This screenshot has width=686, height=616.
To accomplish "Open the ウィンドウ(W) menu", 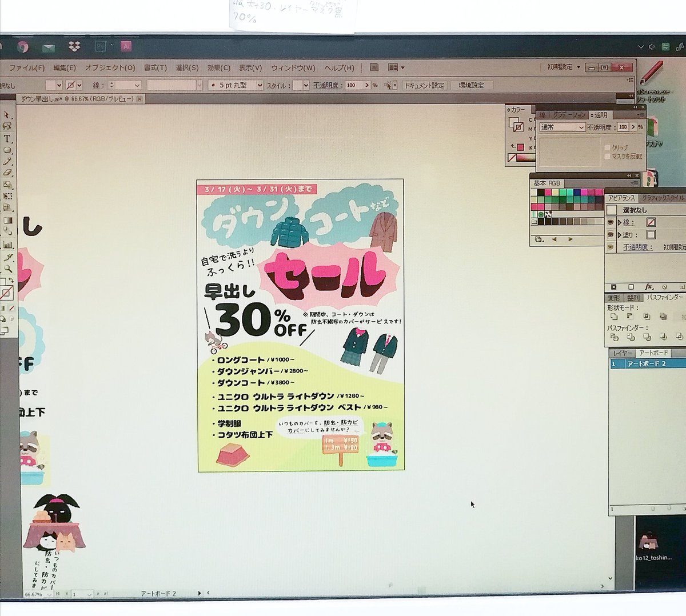I will click(293, 67).
